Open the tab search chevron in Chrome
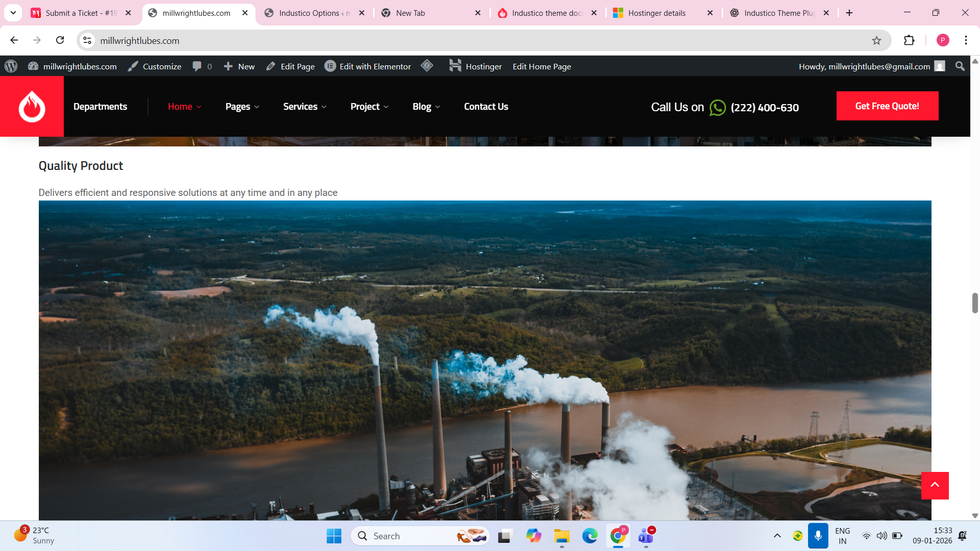980x551 pixels. (13, 13)
